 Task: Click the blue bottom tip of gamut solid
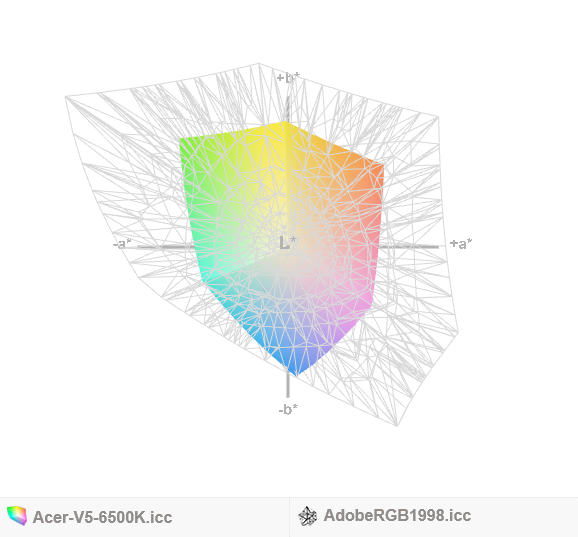pos(294,370)
